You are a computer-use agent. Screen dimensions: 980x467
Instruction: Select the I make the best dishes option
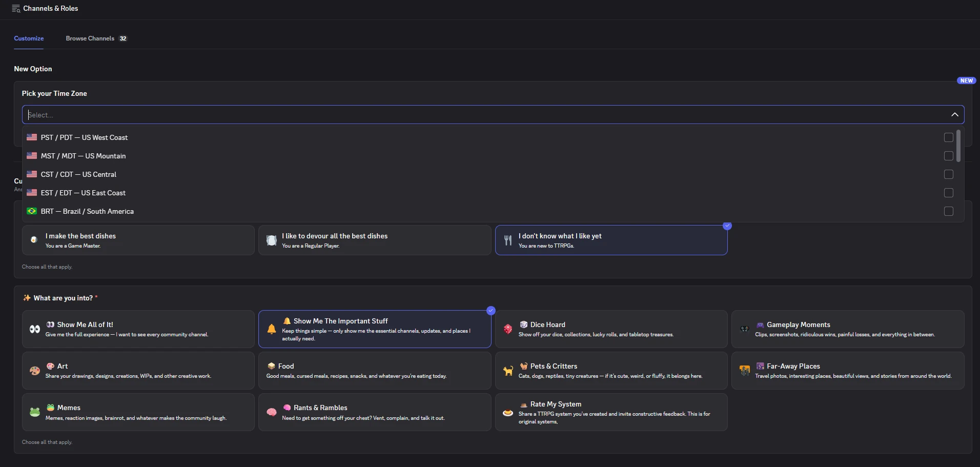(x=138, y=240)
